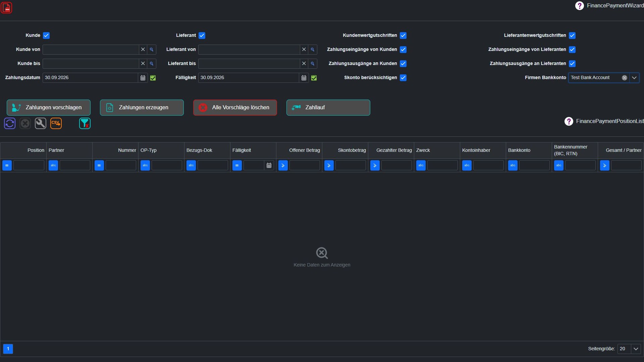Screen dimensions: 644x362
Task: Clear Test Bank Account selection
Action: coord(625,78)
